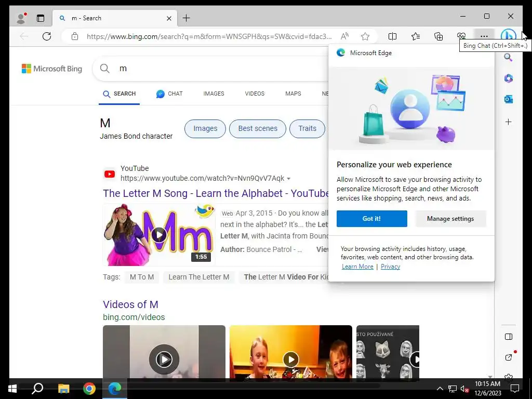
Task: Switch to the IMAGES tab
Action: (x=214, y=94)
